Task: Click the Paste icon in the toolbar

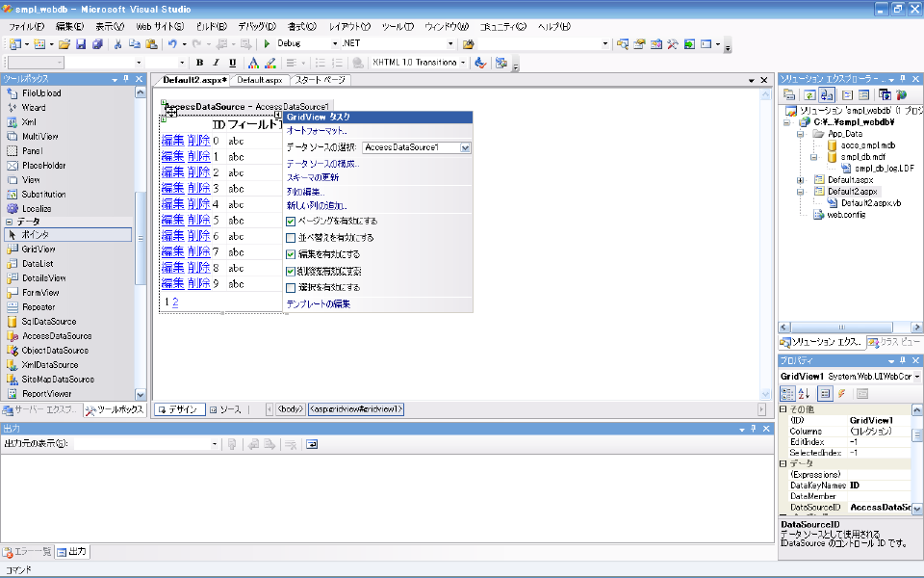Action: coord(151,44)
